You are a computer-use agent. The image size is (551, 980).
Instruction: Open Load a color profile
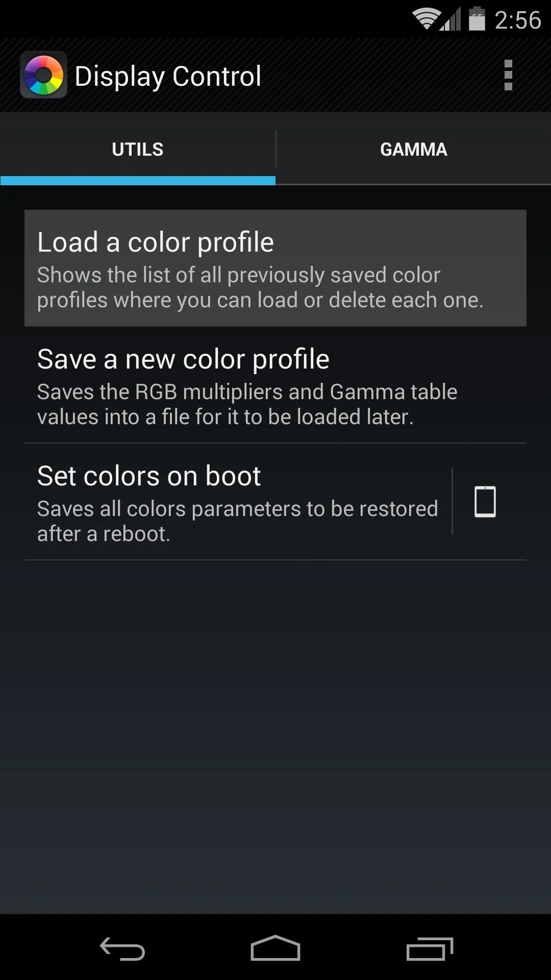point(275,268)
